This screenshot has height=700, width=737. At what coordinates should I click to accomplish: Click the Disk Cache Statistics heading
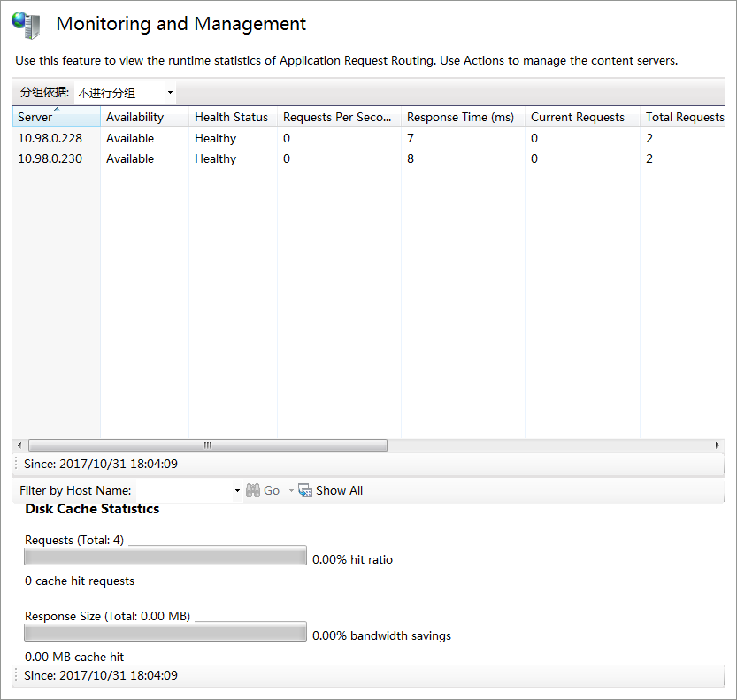click(x=92, y=509)
